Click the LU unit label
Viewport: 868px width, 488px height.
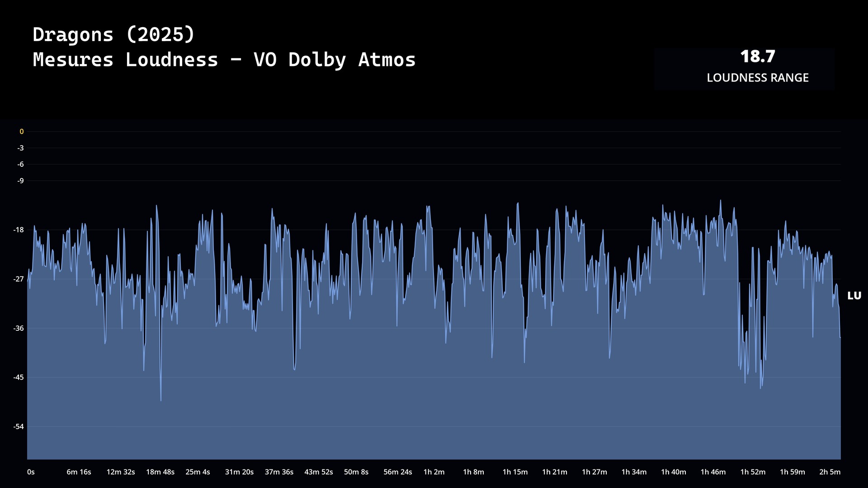point(854,296)
